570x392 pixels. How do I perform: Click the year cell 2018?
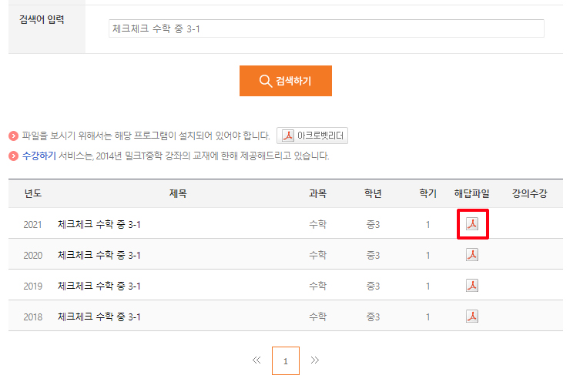[32, 317]
